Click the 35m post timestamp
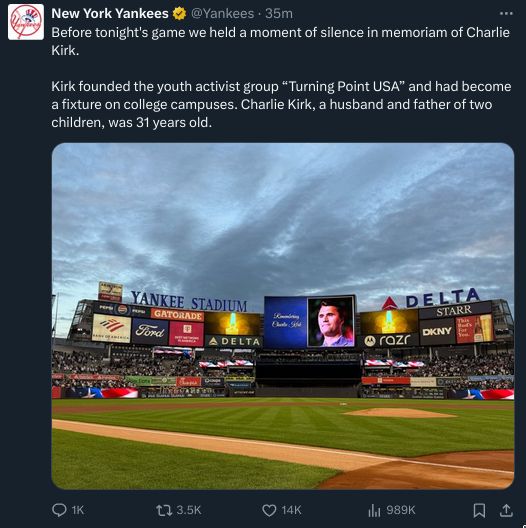This screenshot has height=528, width=526. click(279, 13)
